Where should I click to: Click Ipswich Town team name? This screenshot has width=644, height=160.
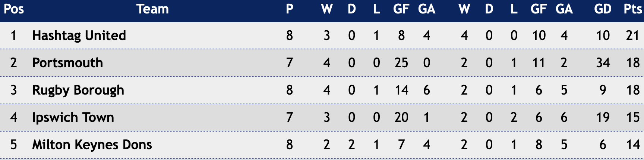(73, 117)
